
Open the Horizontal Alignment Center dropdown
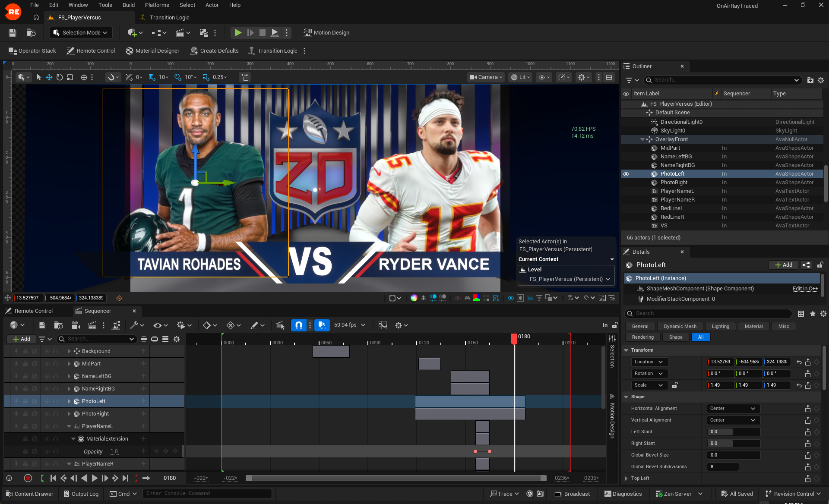click(x=733, y=409)
